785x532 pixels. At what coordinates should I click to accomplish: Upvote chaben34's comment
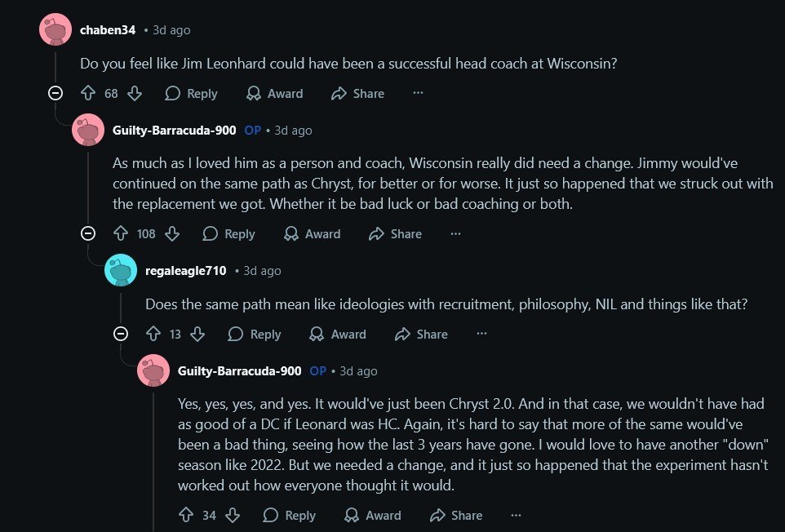(x=87, y=94)
